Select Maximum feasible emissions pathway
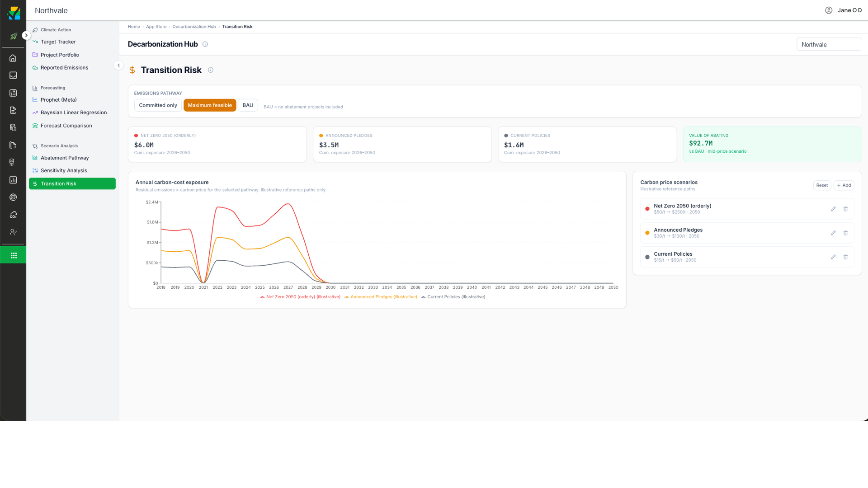The height and width of the screenshot is (488, 868). tap(210, 105)
